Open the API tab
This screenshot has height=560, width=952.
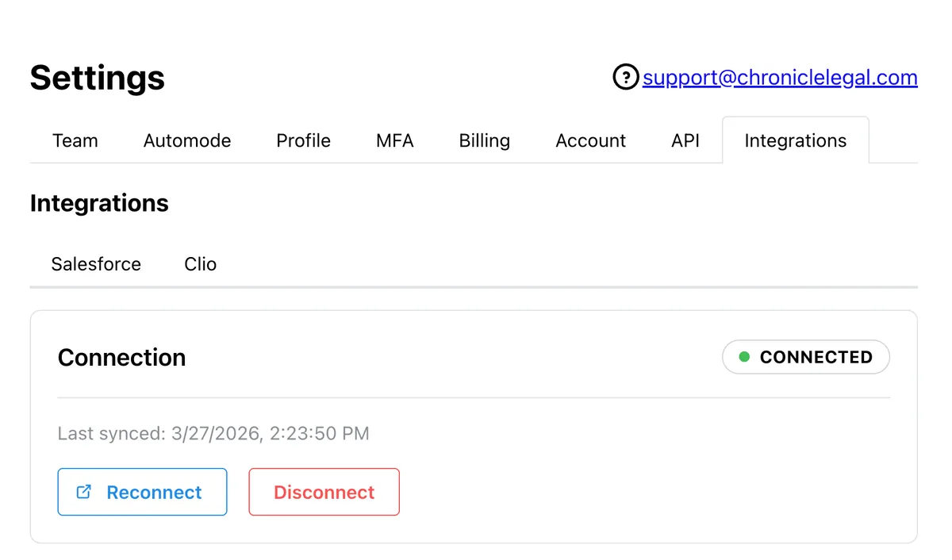[685, 140]
